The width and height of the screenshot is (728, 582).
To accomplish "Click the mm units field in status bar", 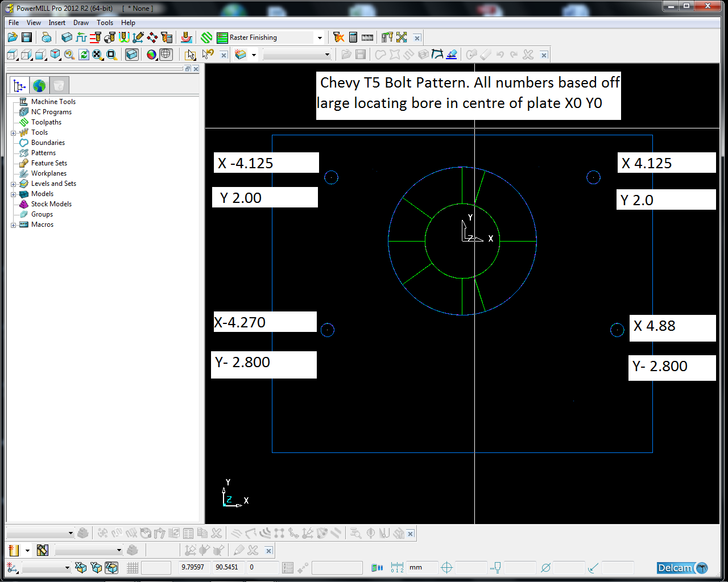I will point(422,567).
